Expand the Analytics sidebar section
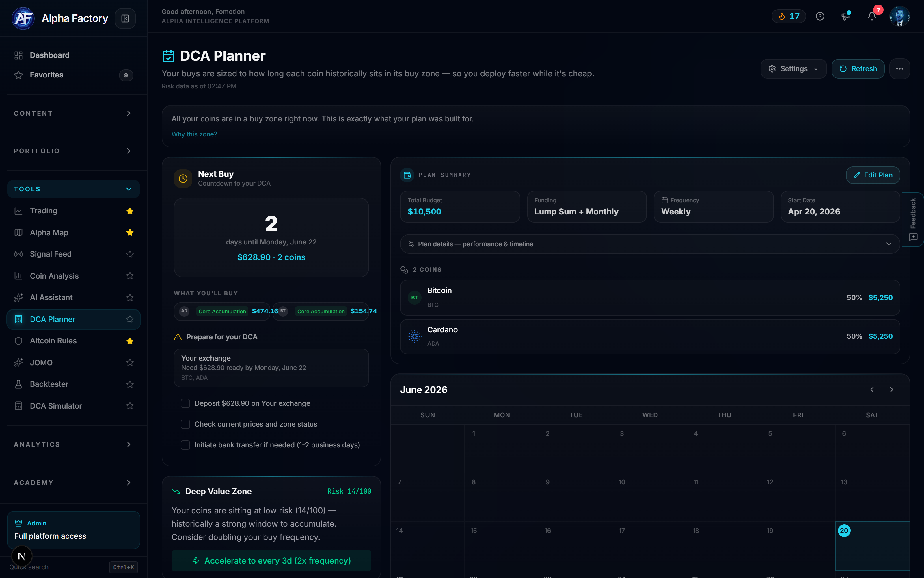The height and width of the screenshot is (578, 924). 73,444
